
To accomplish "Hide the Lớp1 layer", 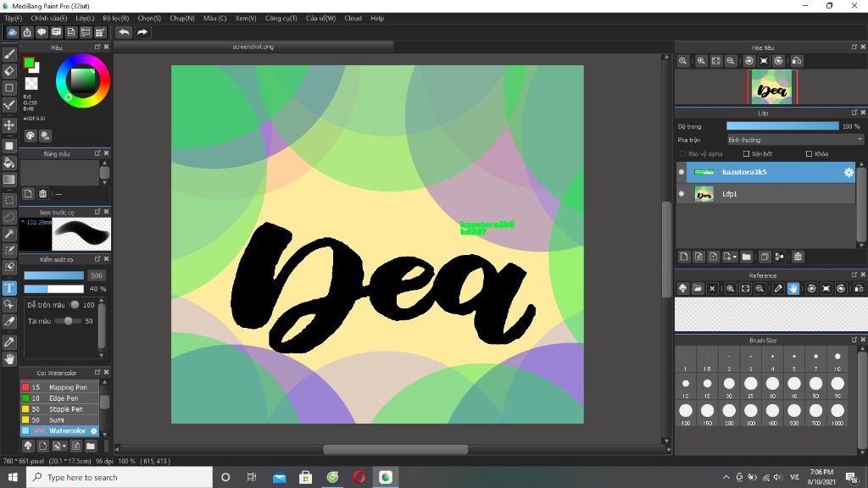I will [682, 194].
